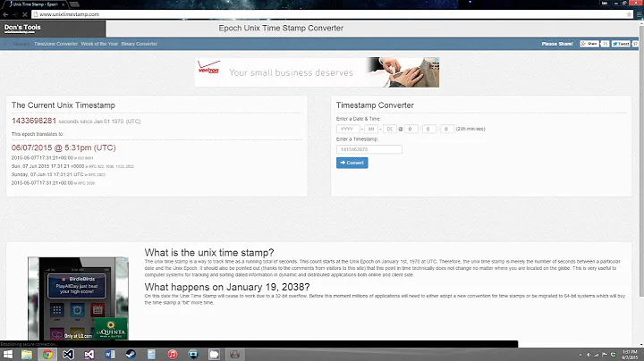Click the minutes input field
This screenshot has width=644, height=361.
click(x=428, y=129)
